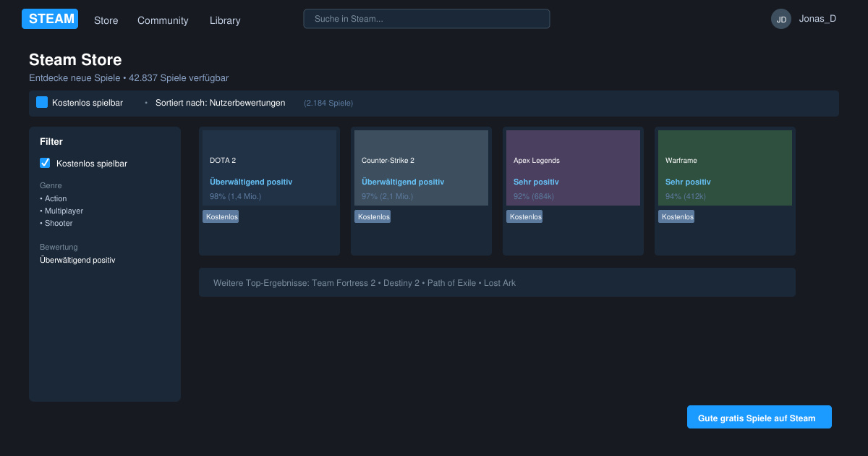Click Überwältigend positiv label on DOTA 2
The height and width of the screenshot is (456, 868).
(251, 182)
